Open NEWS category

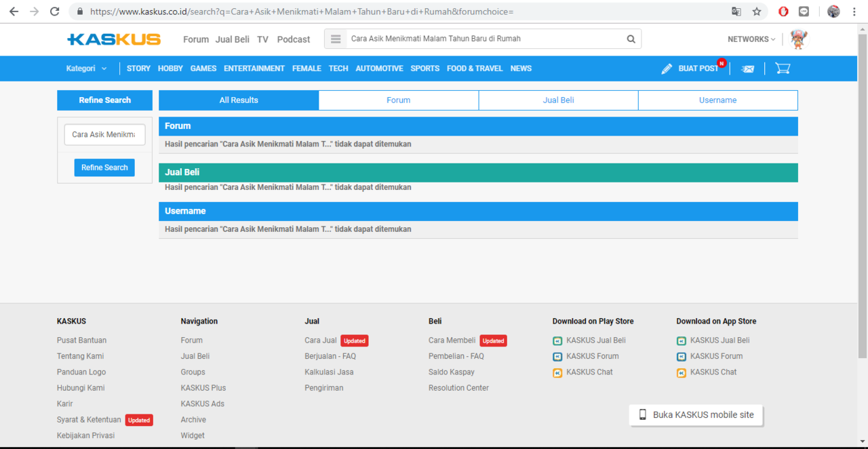pyautogui.click(x=521, y=69)
